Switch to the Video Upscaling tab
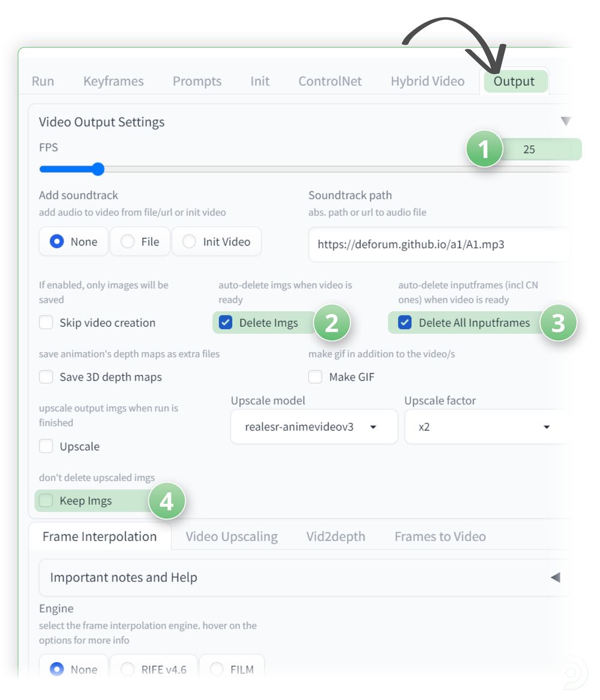600x700 pixels. point(232,536)
